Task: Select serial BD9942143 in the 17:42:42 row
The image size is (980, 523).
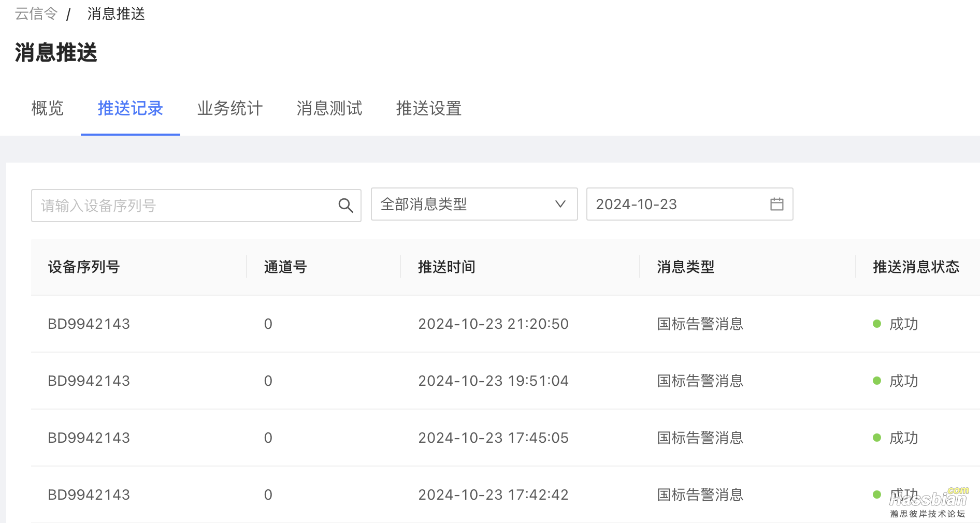Action: pos(89,495)
